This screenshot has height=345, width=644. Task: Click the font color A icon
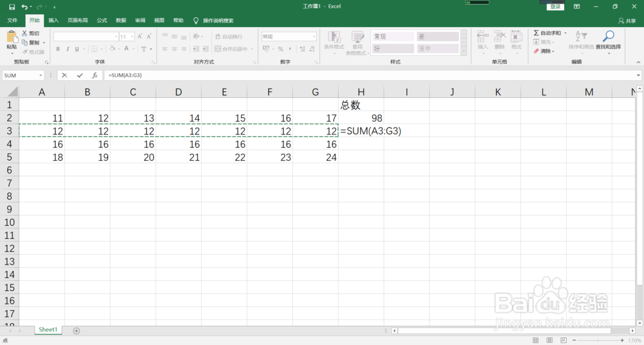126,49
